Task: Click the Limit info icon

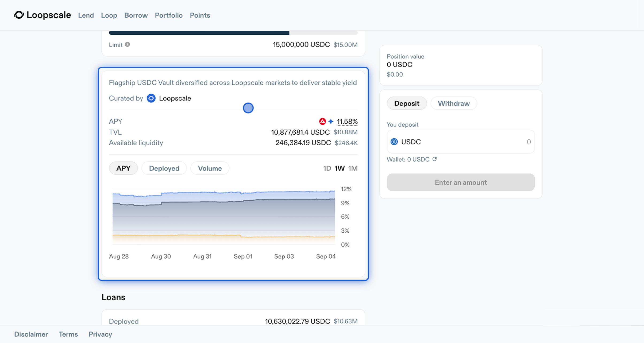Action: (x=128, y=44)
